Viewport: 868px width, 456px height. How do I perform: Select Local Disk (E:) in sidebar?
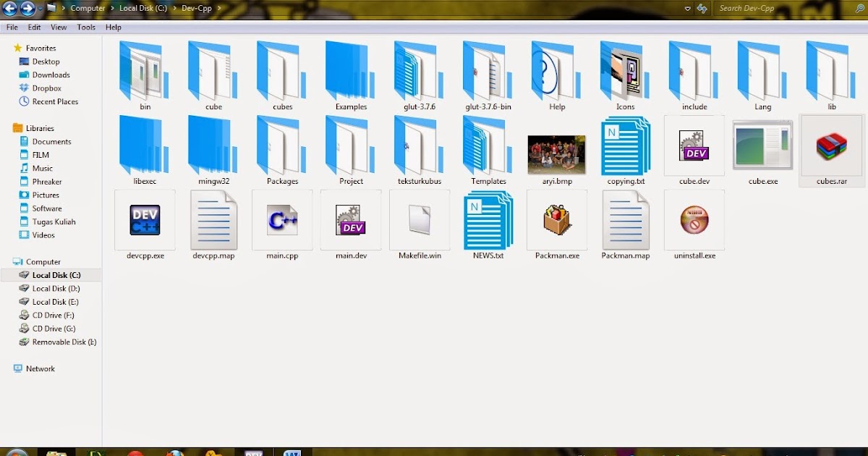56,302
